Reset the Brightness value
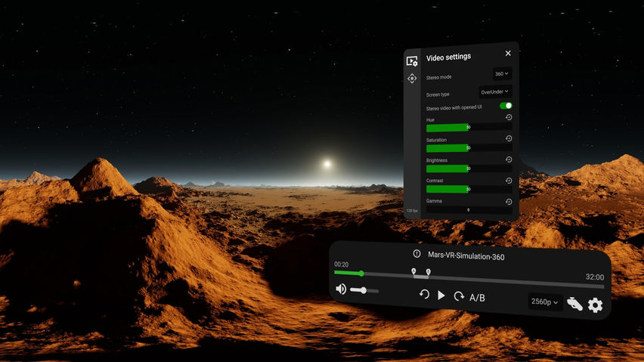Image resolution: width=644 pixels, height=362 pixels. (509, 159)
